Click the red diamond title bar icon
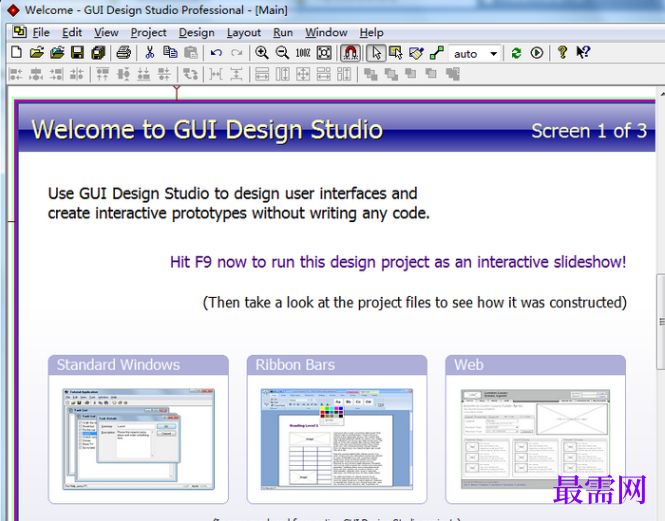665x521 pixels. click(x=13, y=10)
